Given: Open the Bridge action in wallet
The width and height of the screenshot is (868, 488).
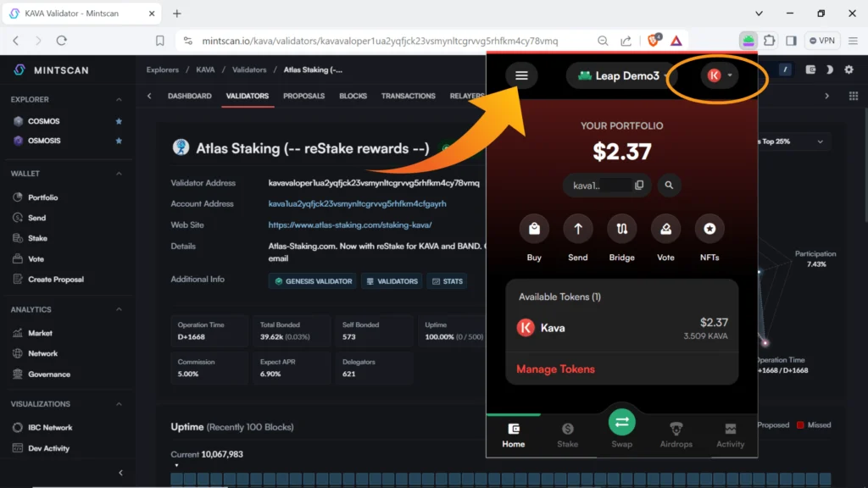Looking at the screenshot, I should click(621, 229).
